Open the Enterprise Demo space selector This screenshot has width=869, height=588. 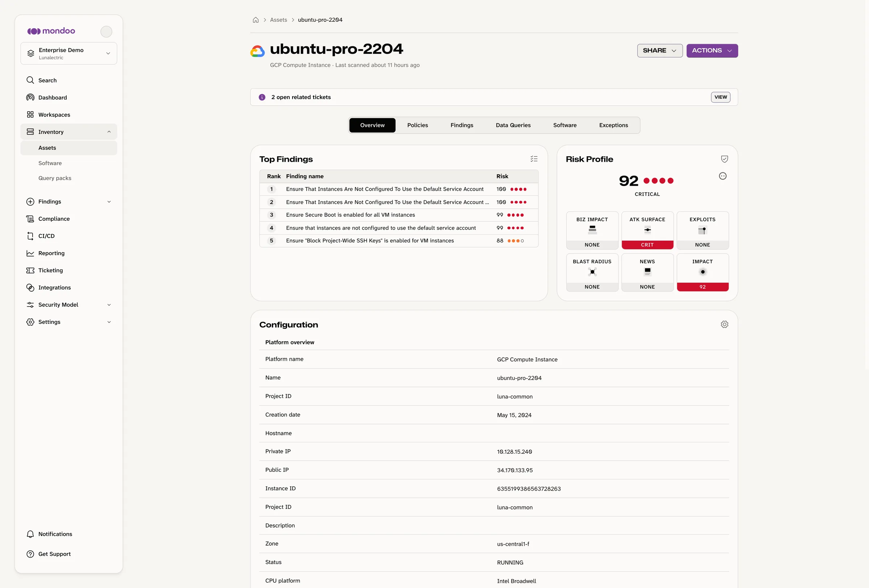(x=68, y=54)
